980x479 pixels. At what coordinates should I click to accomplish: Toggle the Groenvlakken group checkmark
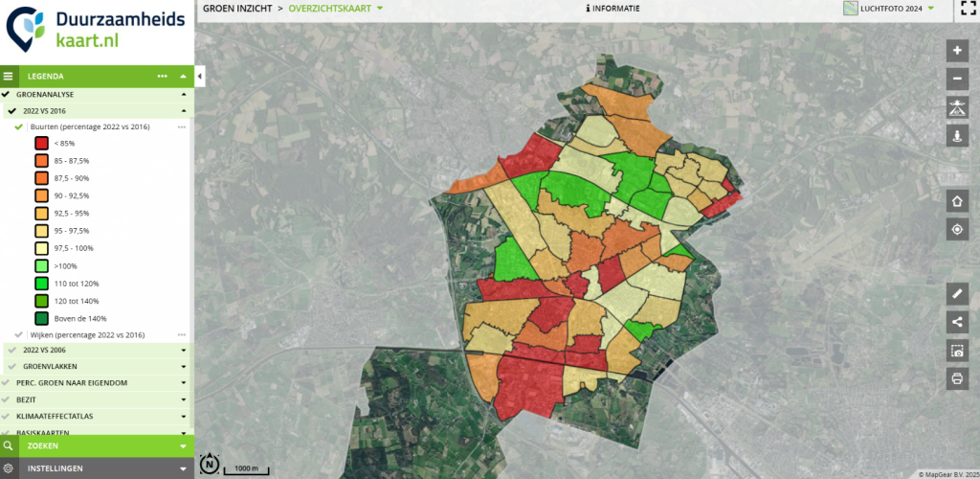click(11, 366)
